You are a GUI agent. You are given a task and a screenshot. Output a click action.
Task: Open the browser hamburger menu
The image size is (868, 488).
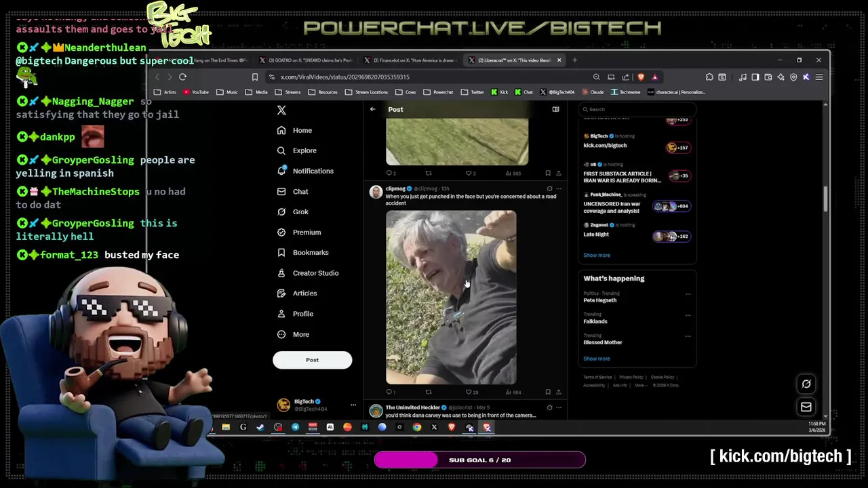[x=818, y=77]
